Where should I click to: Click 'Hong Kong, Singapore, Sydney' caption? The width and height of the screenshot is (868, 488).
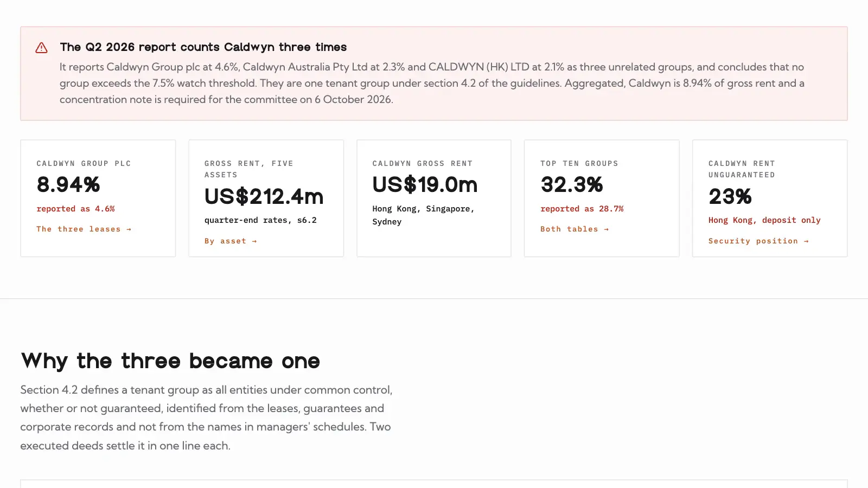point(423,215)
